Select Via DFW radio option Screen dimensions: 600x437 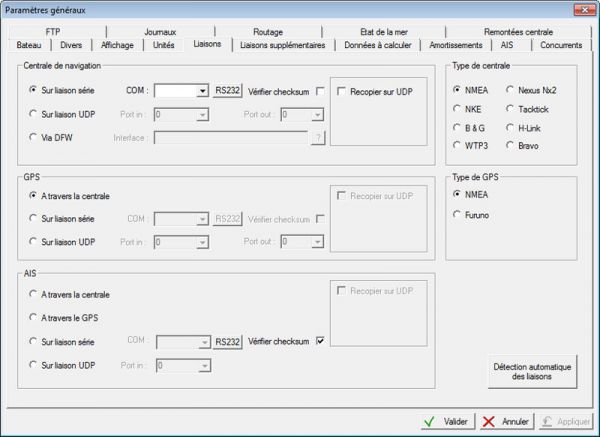click(x=34, y=138)
